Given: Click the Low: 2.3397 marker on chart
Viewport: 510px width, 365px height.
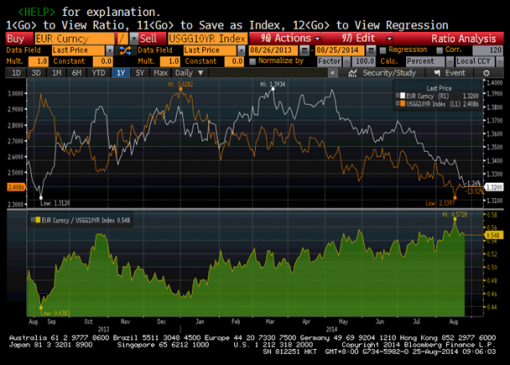Looking at the screenshot, I should 455,198.
